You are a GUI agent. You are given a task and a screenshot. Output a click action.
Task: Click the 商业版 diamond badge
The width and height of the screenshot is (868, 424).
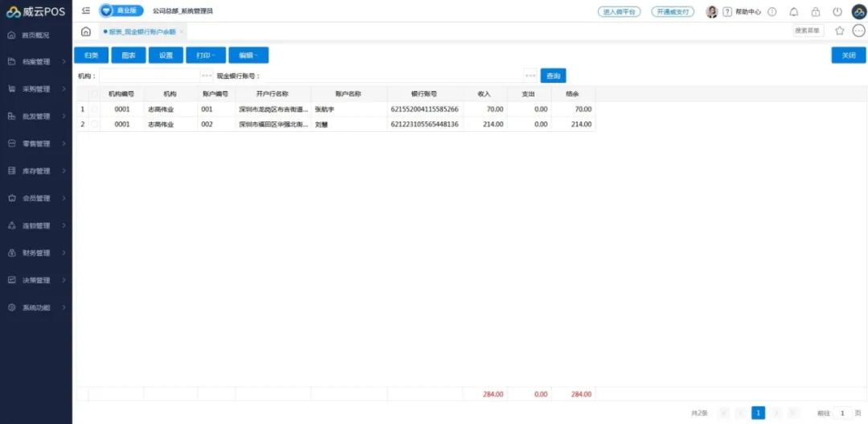click(x=121, y=11)
